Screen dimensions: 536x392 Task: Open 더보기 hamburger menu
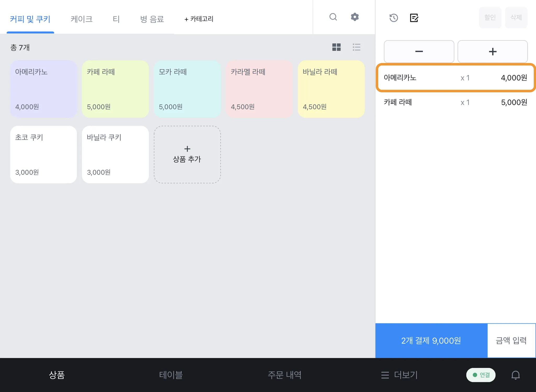pos(399,375)
